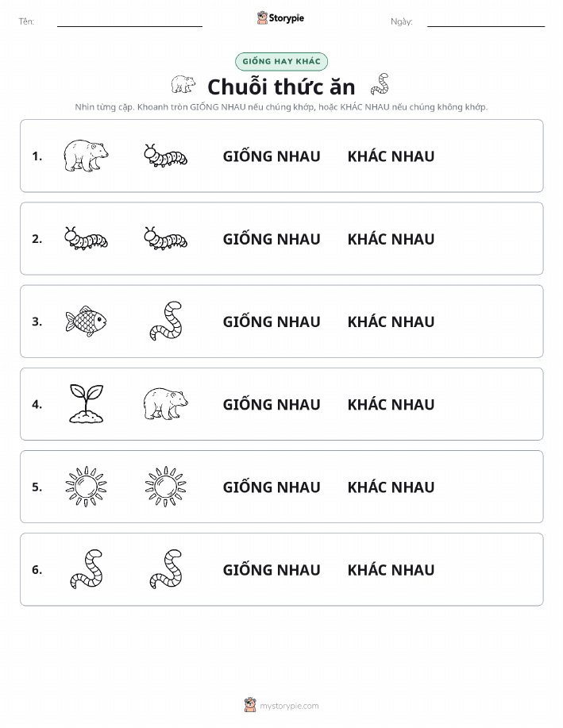The height and width of the screenshot is (728, 563).
Task: Click the seedling plant icon in row 4
Action: click(x=87, y=404)
